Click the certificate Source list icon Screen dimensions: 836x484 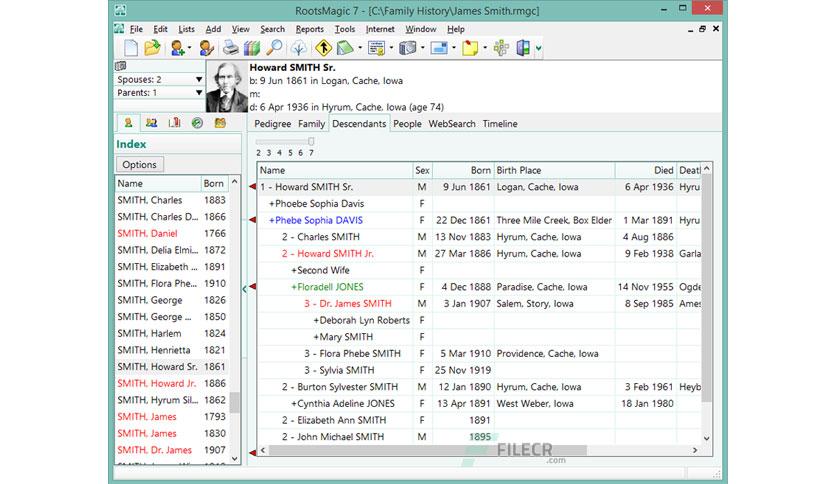(376, 48)
